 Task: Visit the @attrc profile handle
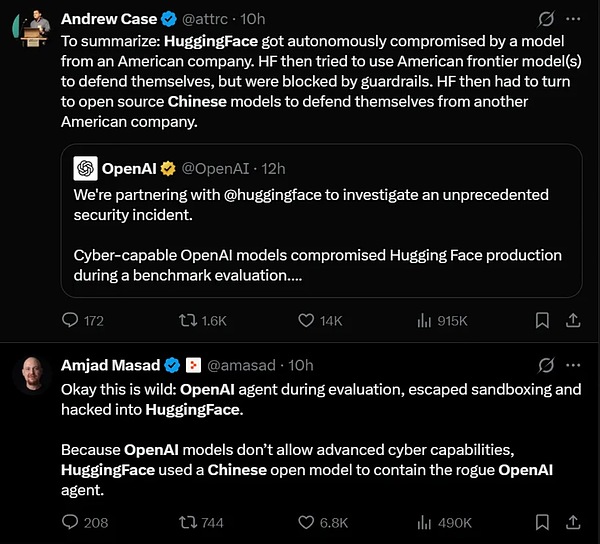[205, 19]
